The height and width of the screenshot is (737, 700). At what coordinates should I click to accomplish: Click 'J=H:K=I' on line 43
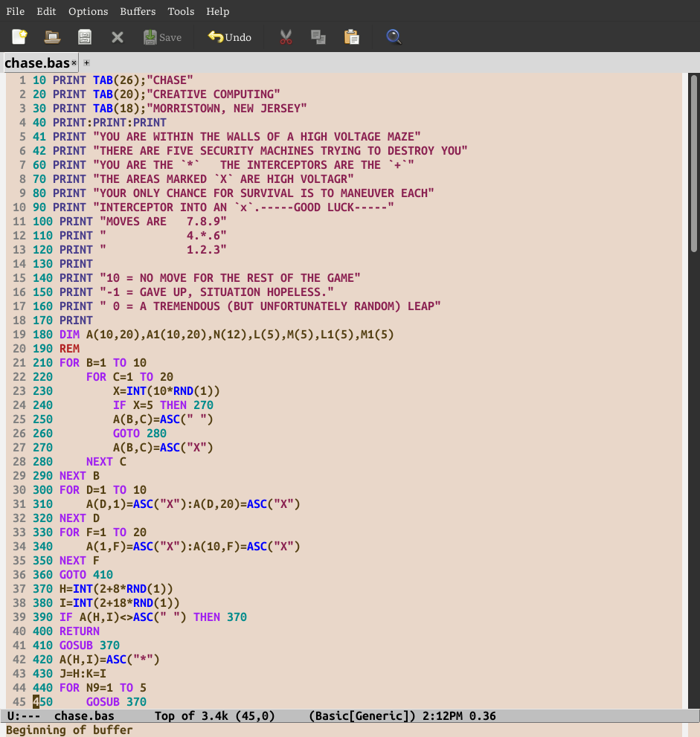83,674
